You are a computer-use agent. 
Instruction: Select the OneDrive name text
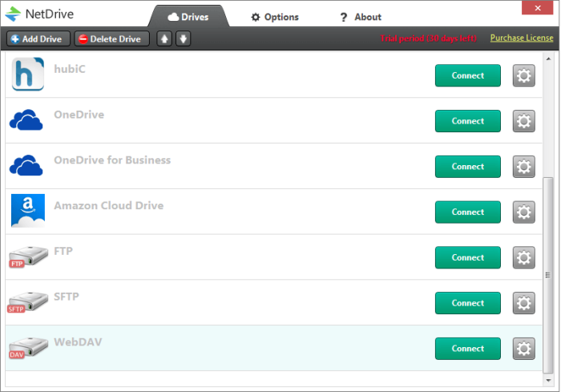[79, 115]
